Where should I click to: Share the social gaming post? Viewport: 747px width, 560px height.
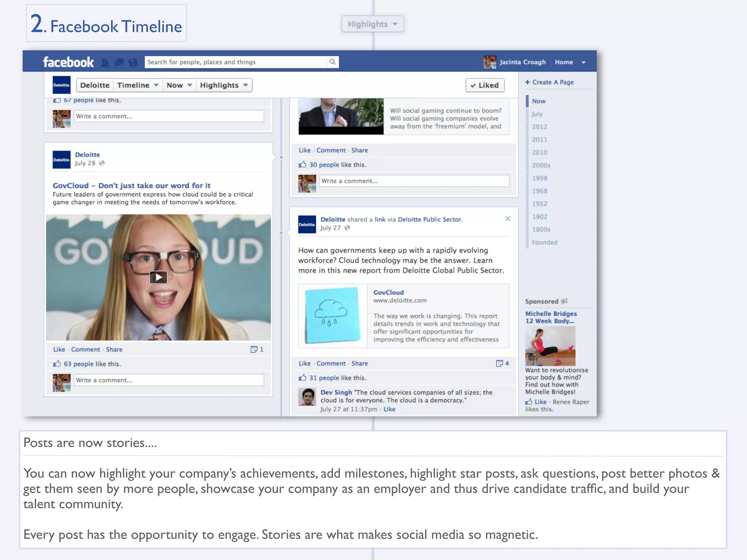tap(360, 150)
